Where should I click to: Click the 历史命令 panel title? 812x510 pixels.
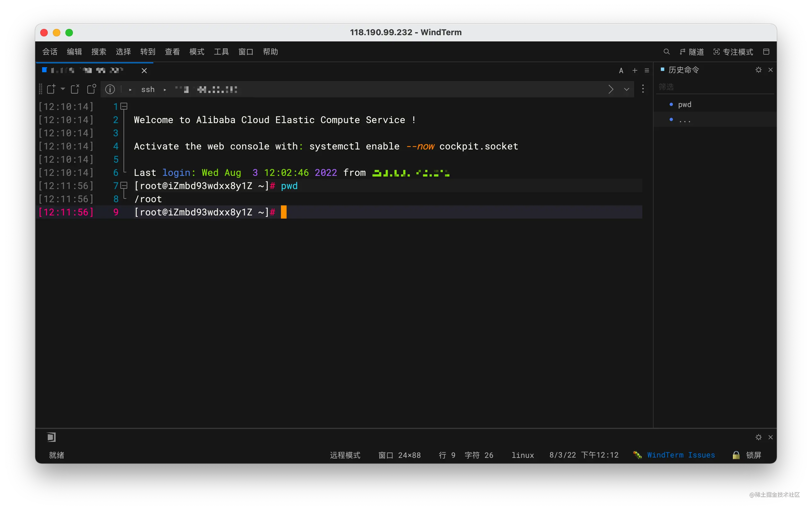(x=683, y=70)
